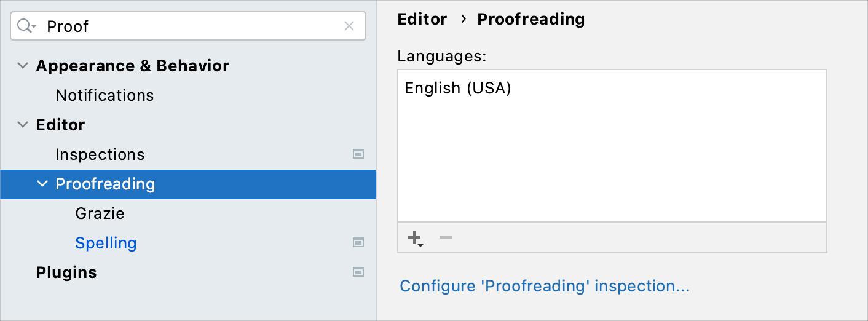Open the Inspections settings page

tap(100, 154)
